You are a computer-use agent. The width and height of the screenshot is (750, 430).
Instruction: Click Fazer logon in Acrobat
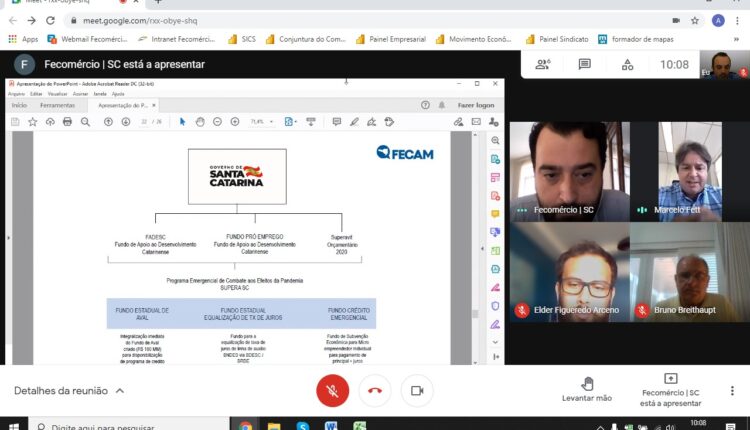(476, 105)
